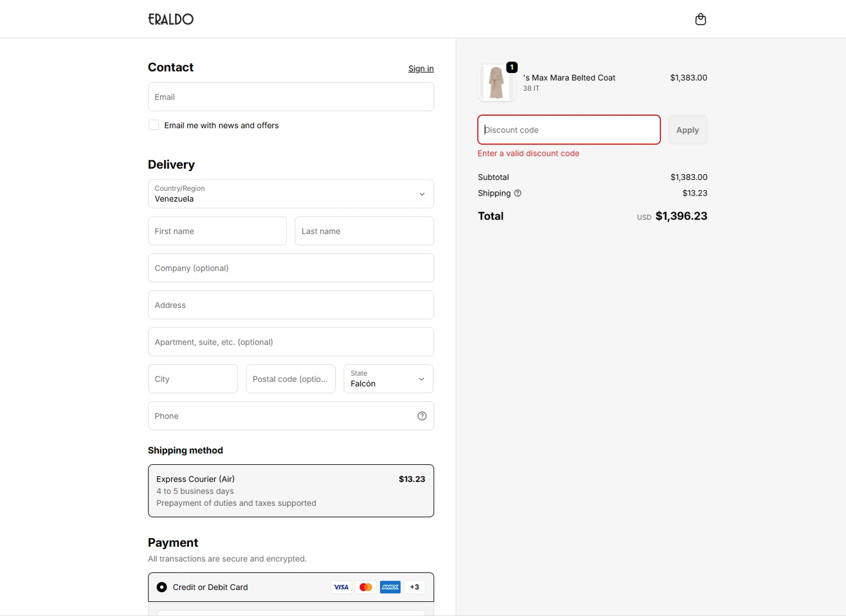
Task: Focus the Postal code field
Action: pos(290,379)
